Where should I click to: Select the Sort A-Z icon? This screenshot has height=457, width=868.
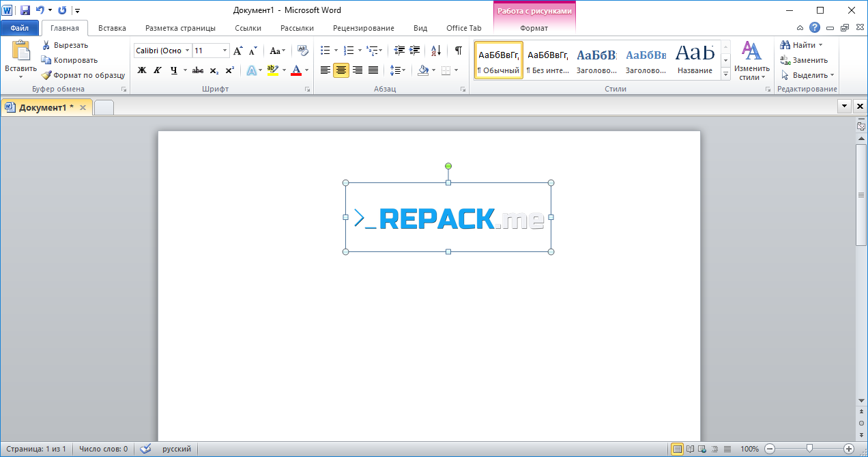click(x=437, y=51)
